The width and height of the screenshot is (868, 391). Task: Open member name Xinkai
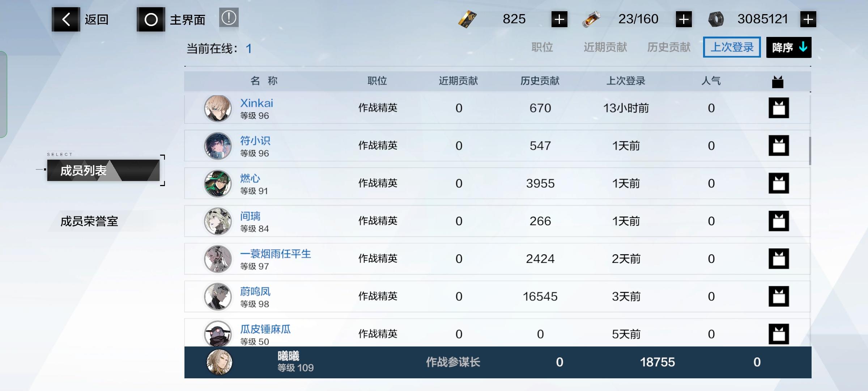pyautogui.click(x=257, y=103)
